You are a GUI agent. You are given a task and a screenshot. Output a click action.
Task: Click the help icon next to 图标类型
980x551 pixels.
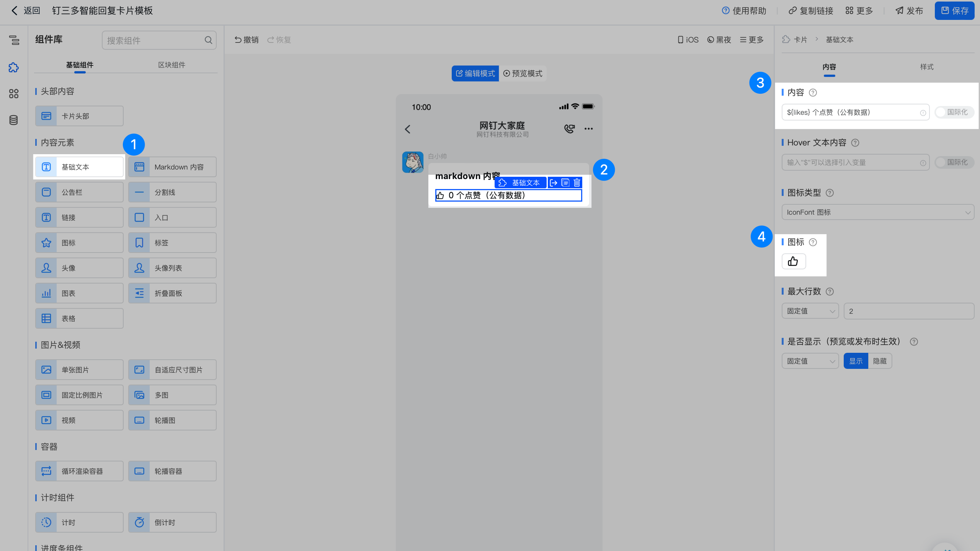pos(830,193)
